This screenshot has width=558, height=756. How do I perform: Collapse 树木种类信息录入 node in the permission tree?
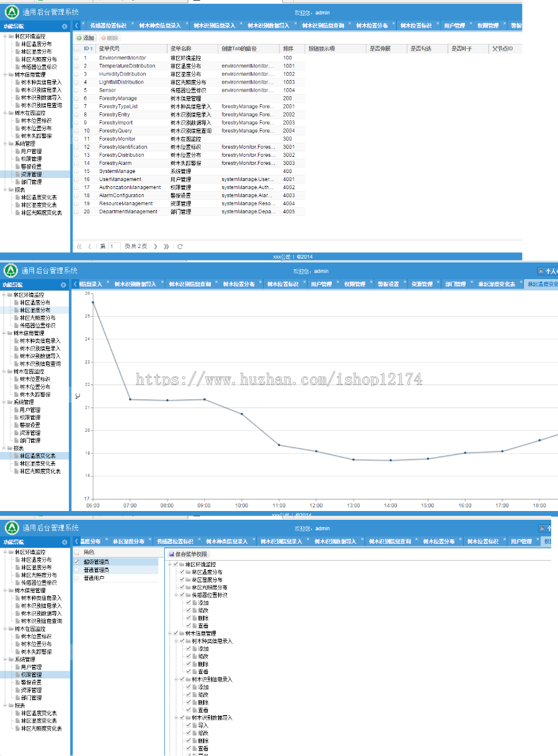tap(176, 641)
